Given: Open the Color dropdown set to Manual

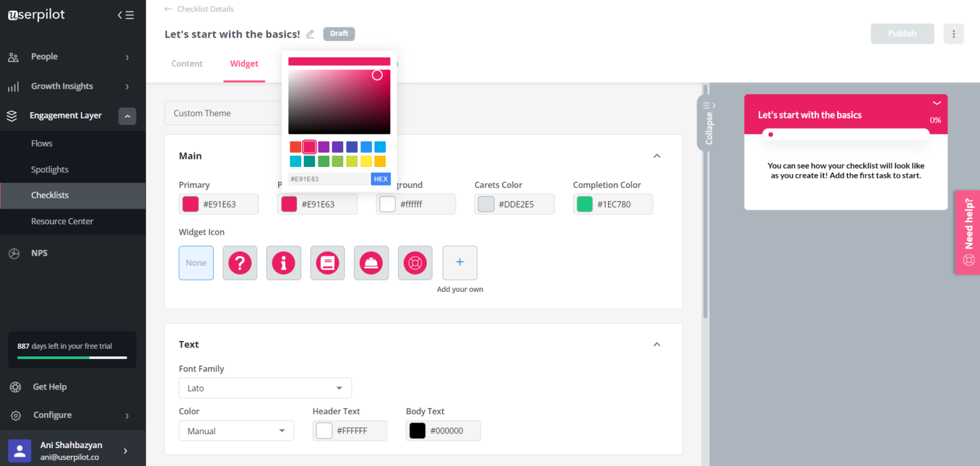Looking at the screenshot, I should click(x=236, y=430).
